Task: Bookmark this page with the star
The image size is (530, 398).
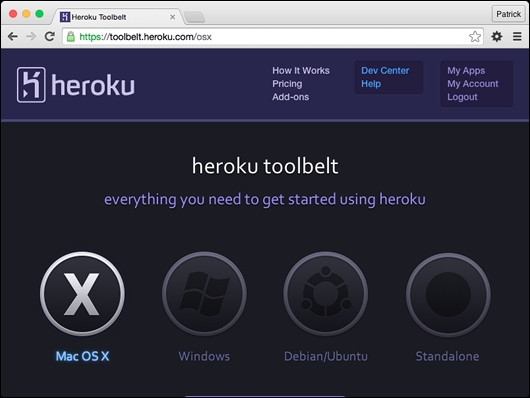Action: click(475, 37)
